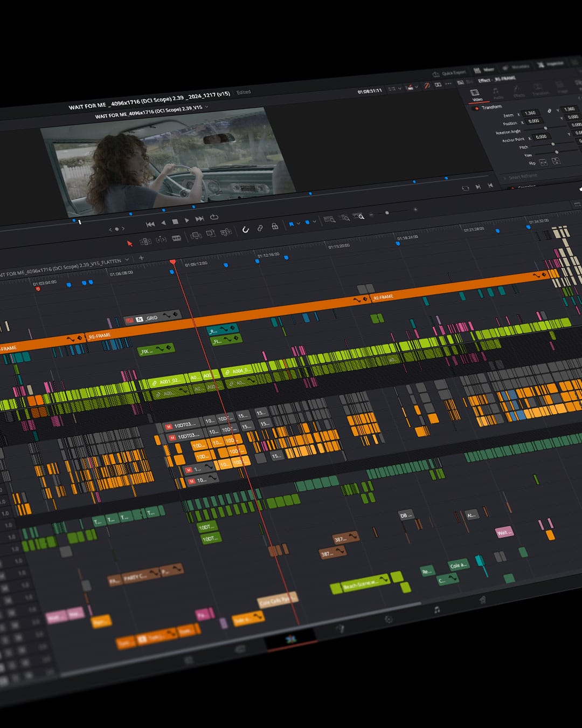Click the jog control dot icon
582x728 pixels.
[x=116, y=229]
